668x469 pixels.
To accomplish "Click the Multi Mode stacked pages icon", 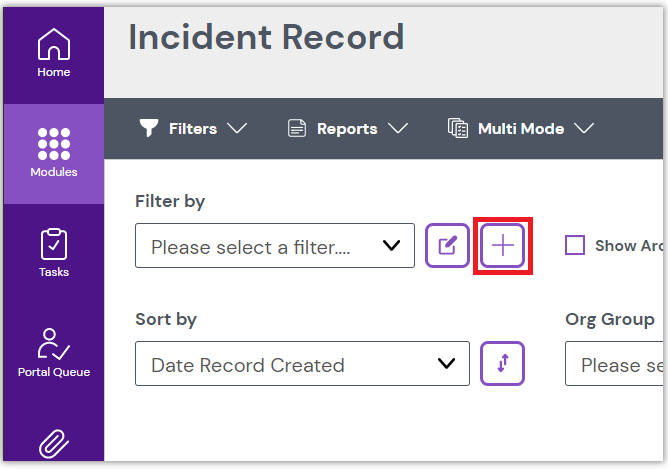I will click(458, 128).
